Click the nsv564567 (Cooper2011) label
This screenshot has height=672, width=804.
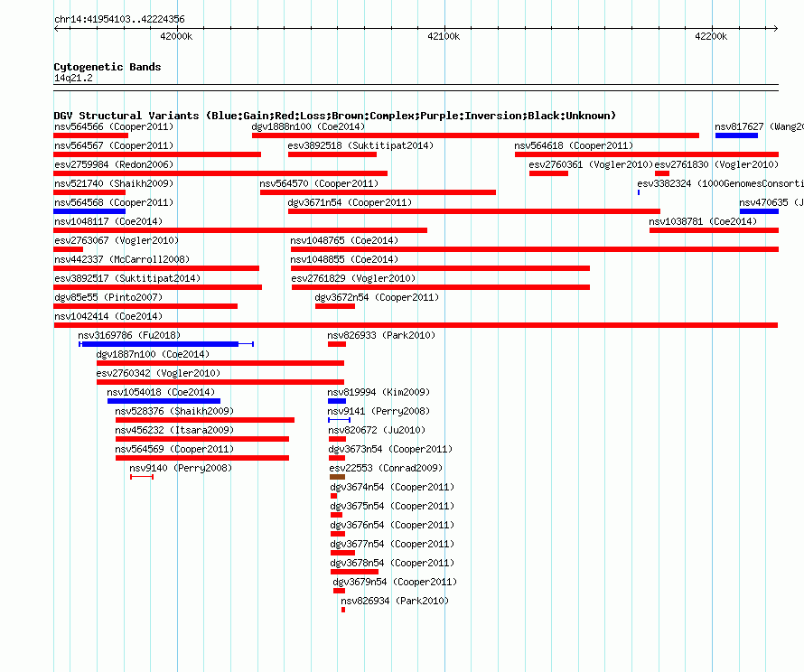114,145
